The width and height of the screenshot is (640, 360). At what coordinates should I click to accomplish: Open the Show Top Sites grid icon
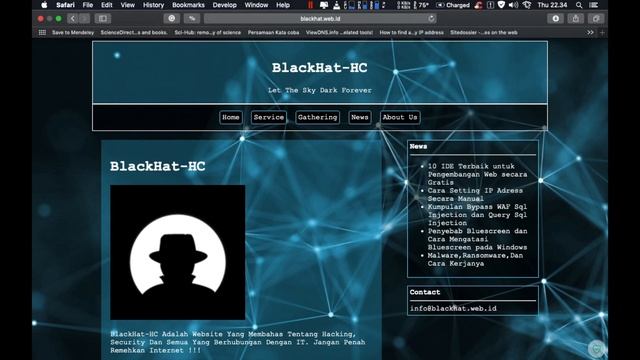tap(42, 32)
